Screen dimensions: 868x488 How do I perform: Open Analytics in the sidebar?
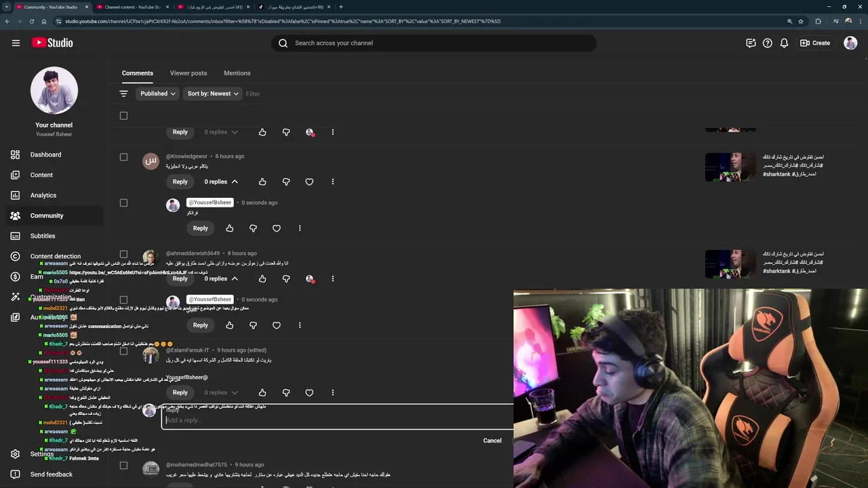tap(43, 195)
